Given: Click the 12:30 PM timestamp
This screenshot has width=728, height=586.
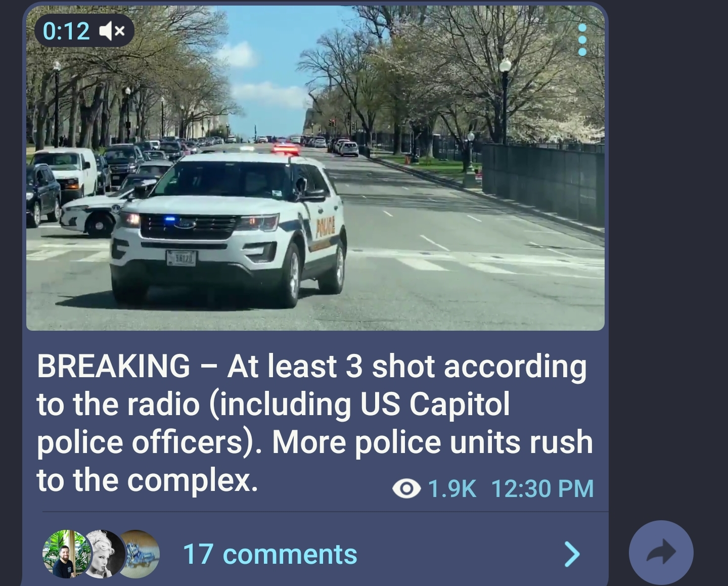Looking at the screenshot, I should [542, 488].
